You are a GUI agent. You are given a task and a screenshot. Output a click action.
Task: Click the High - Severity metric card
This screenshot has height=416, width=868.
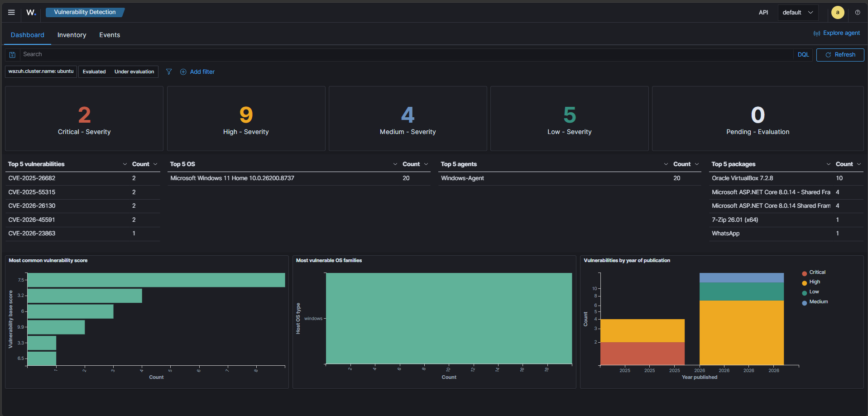(246, 119)
